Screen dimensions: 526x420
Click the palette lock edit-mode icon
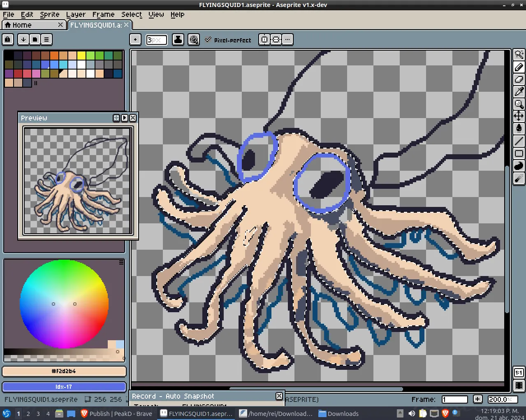[x=8, y=39]
